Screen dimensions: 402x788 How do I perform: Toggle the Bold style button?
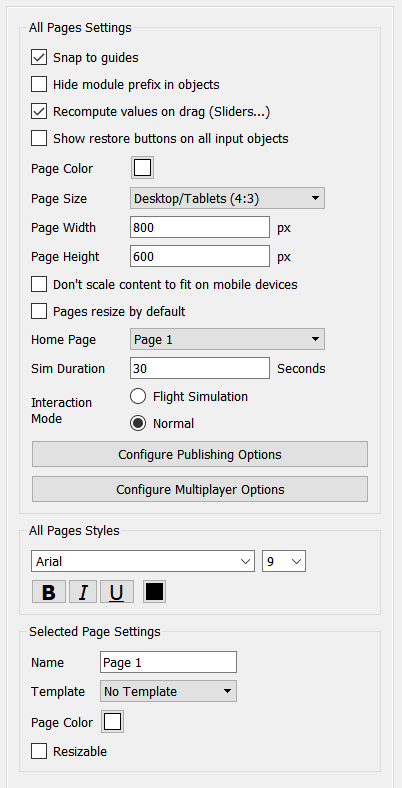point(49,592)
